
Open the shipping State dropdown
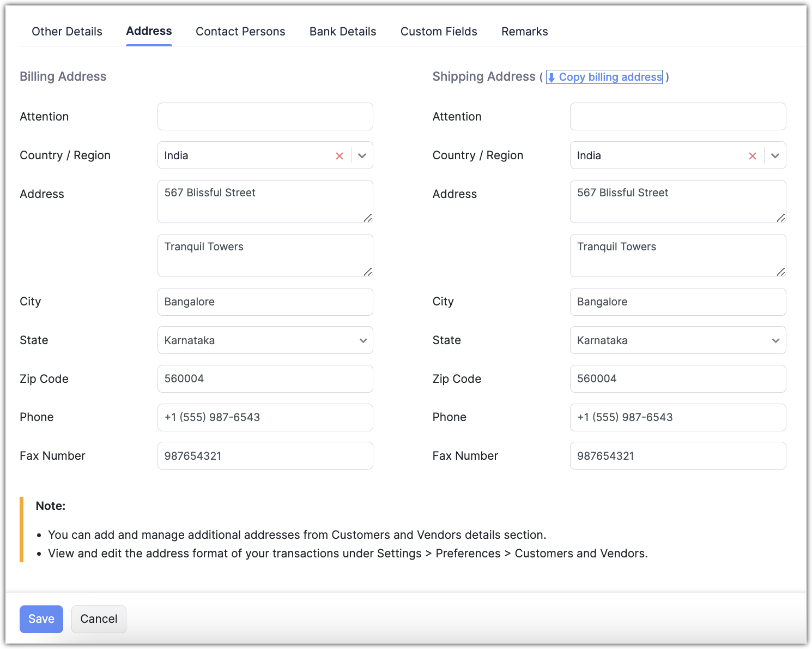[x=677, y=340]
